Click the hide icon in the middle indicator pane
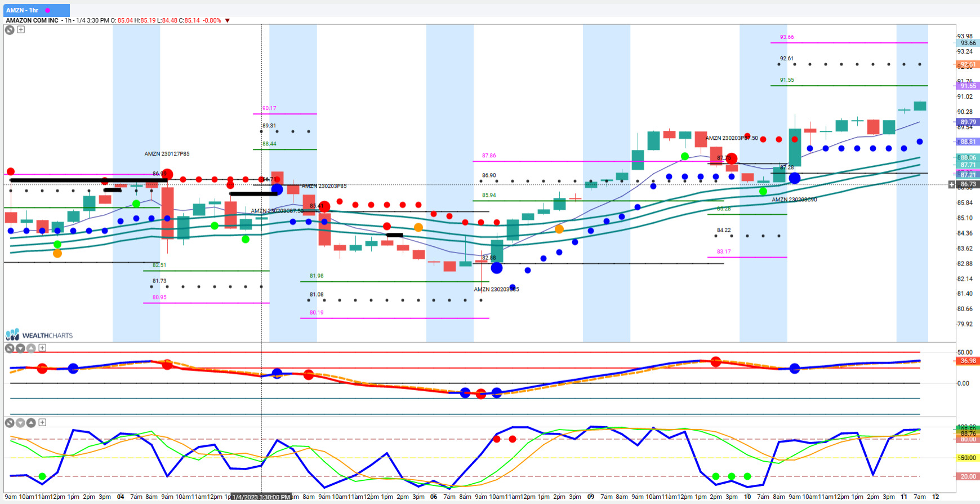The image size is (980, 504). 10,348
